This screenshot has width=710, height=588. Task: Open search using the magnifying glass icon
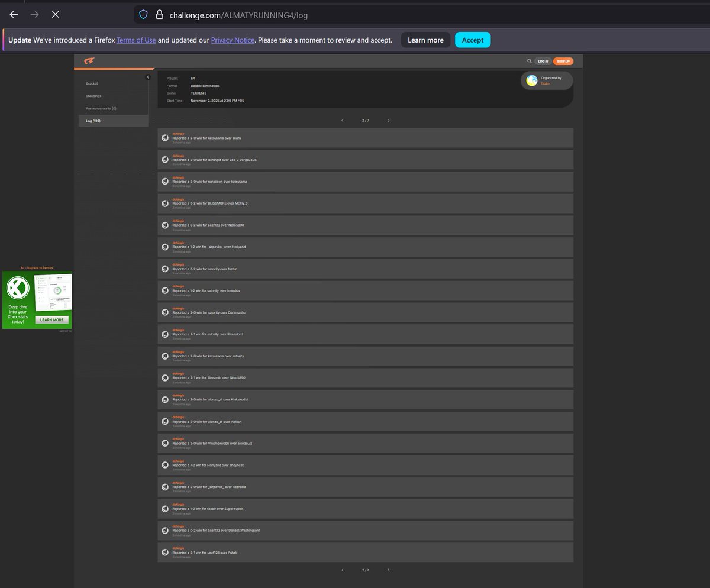(530, 61)
